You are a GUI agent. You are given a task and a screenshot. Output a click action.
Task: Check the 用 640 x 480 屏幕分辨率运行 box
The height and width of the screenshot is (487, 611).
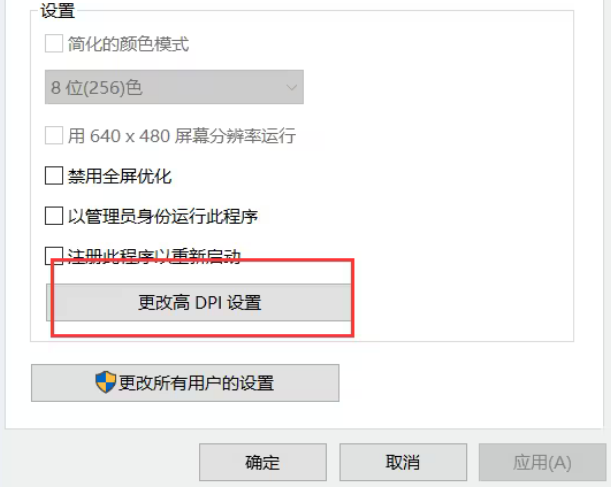(54, 136)
